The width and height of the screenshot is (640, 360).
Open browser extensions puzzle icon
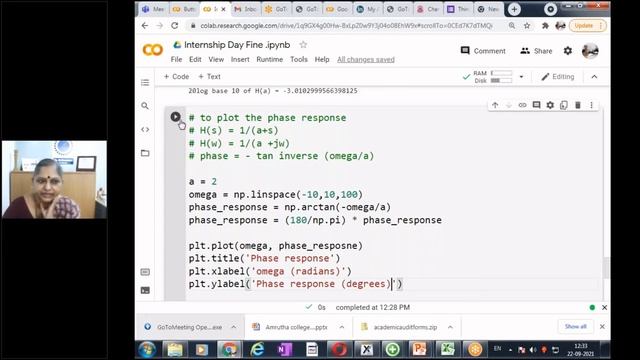545,26
